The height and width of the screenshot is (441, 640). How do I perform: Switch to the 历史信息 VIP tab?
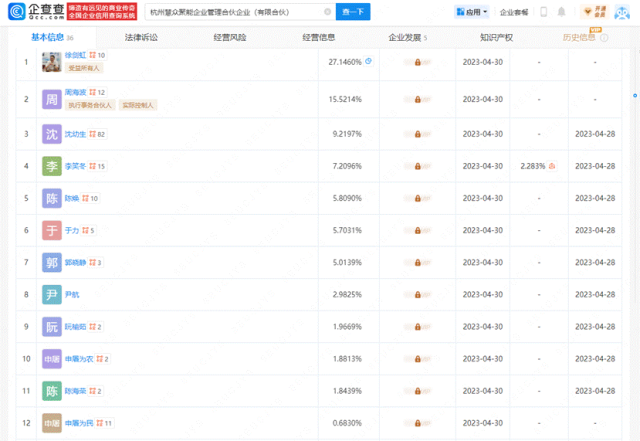click(579, 38)
